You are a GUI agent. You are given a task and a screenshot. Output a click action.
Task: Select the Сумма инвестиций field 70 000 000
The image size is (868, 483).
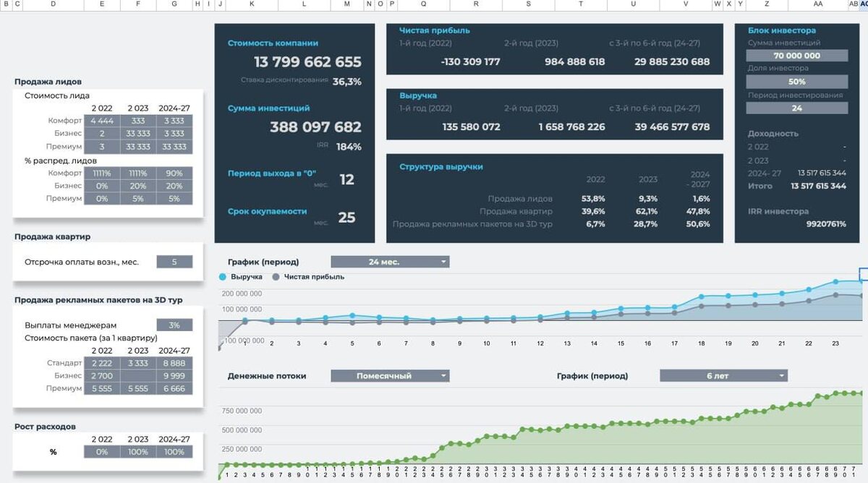(x=796, y=56)
